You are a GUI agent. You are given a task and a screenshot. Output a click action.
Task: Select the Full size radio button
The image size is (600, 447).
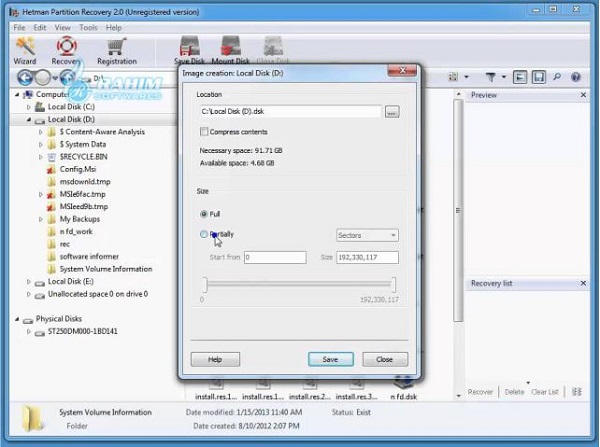pos(204,214)
